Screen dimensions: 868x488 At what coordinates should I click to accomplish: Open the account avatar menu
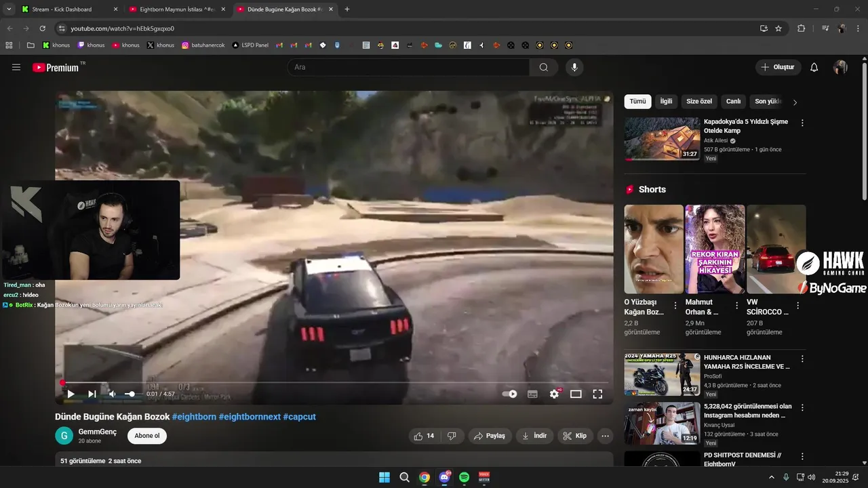pyautogui.click(x=840, y=67)
